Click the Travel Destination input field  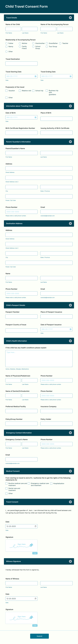point(21,64)
